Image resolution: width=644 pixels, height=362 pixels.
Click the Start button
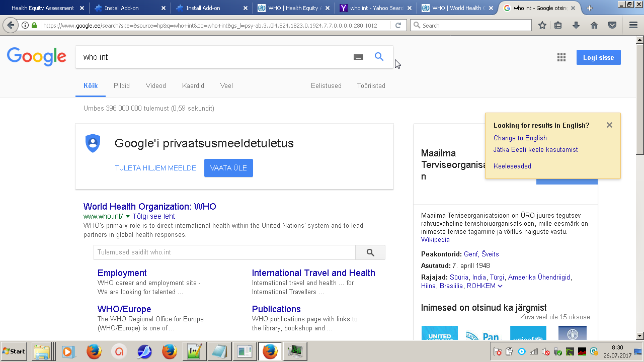coord(14,351)
